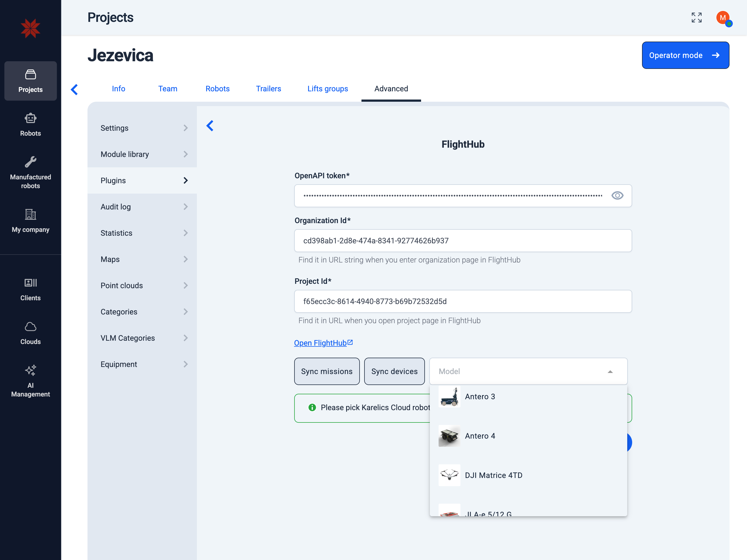Toggle fullscreen view icon
This screenshot has width=747, height=560.
pyautogui.click(x=696, y=17)
